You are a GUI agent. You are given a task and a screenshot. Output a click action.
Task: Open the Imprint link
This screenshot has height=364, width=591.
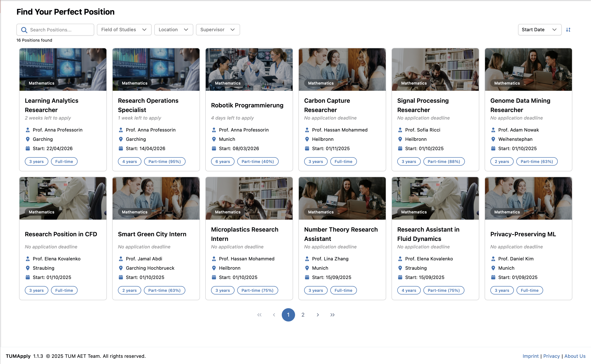point(530,356)
